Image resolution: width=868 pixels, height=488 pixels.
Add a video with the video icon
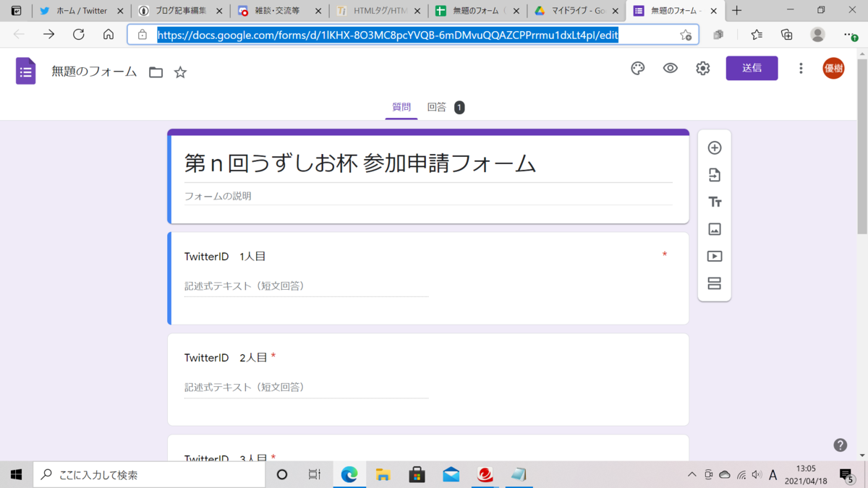click(714, 256)
